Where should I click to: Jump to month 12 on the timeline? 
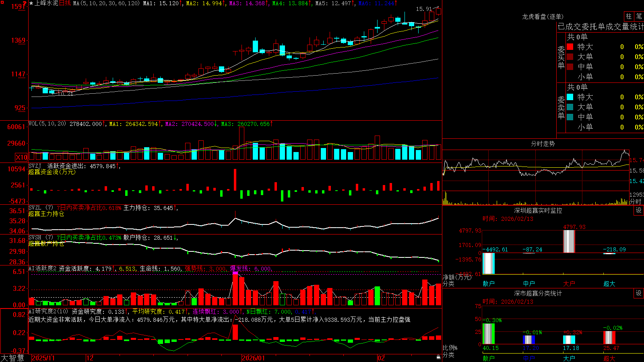click(90, 358)
